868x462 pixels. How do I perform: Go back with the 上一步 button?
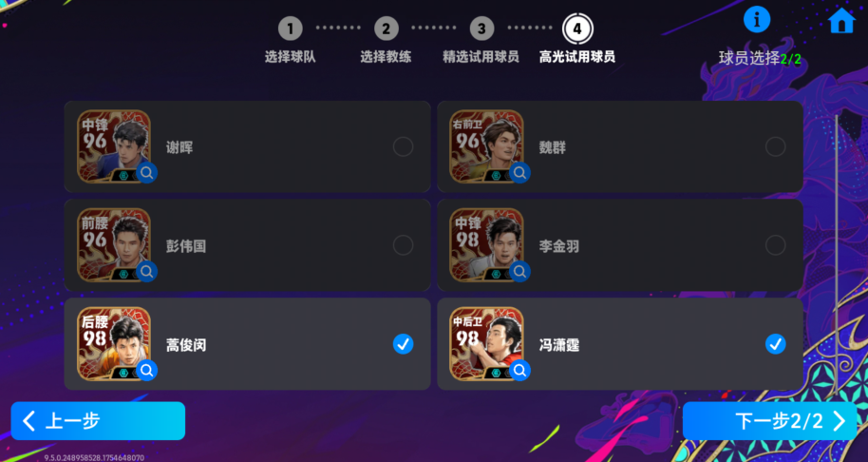point(98,421)
